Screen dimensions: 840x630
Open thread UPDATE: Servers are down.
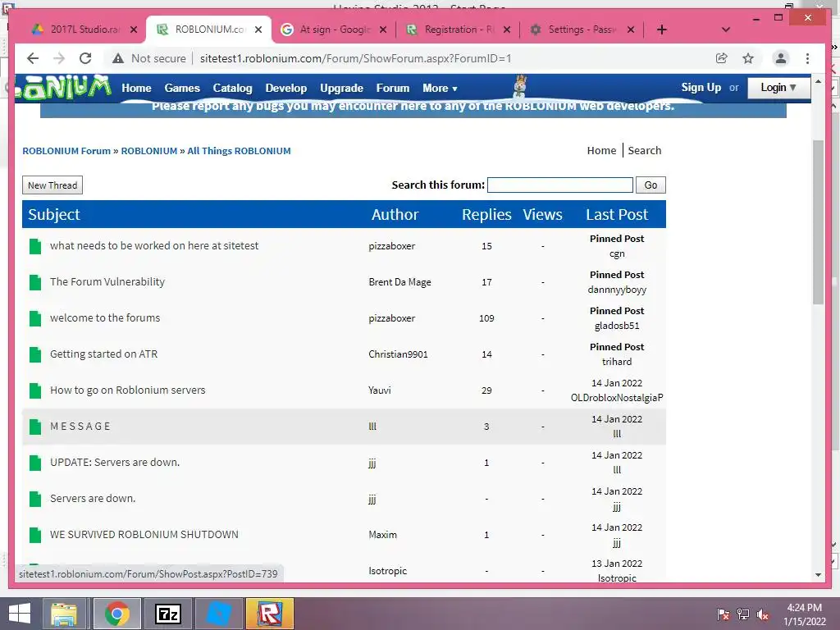click(115, 463)
